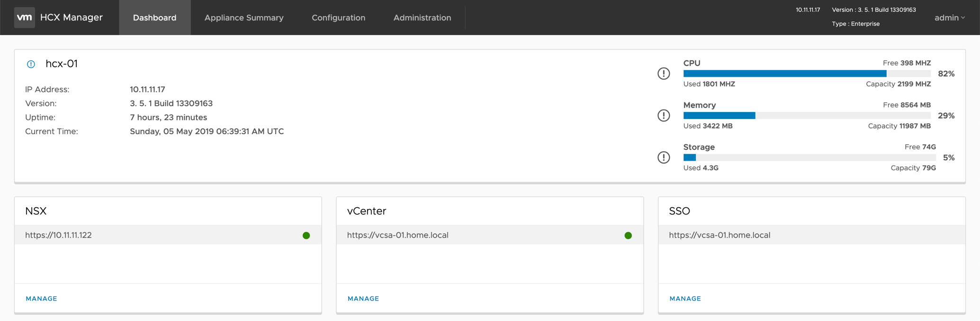The image size is (980, 321).
Task: Click the NSX green status indicator
Action: [306, 235]
